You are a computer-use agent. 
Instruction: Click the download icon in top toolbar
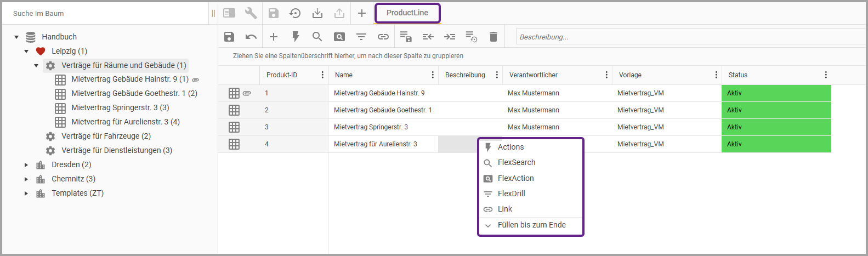point(317,13)
